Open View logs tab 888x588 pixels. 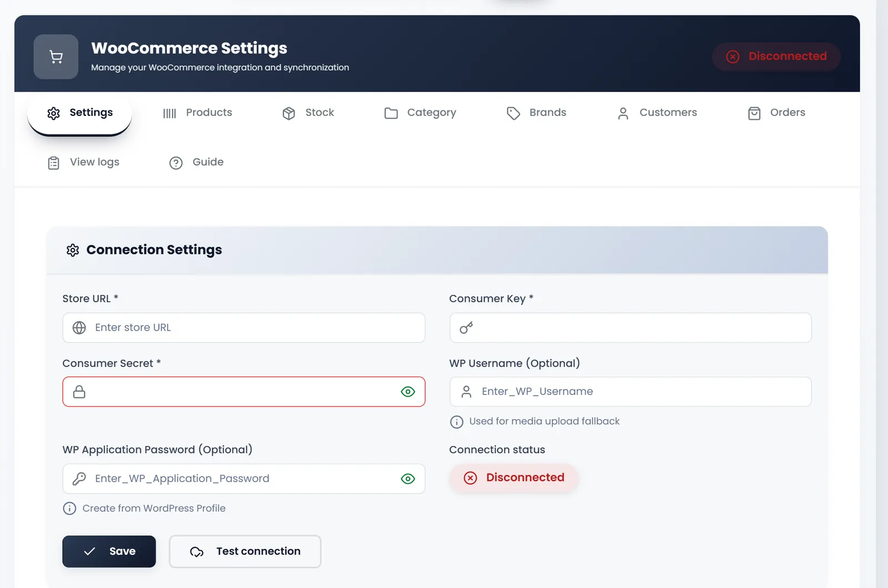point(83,163)
